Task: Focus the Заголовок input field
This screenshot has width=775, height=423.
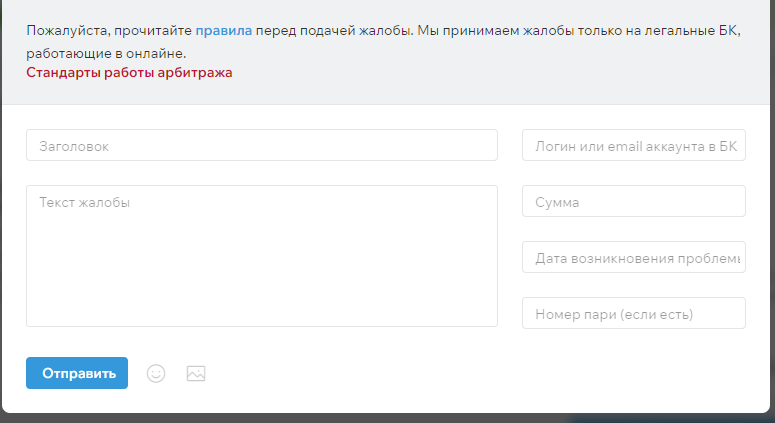Action: tap(261, 145)
